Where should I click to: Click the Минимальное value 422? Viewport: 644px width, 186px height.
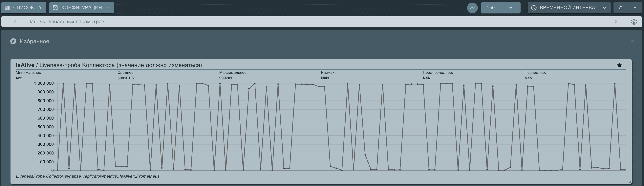coord(19,78)
